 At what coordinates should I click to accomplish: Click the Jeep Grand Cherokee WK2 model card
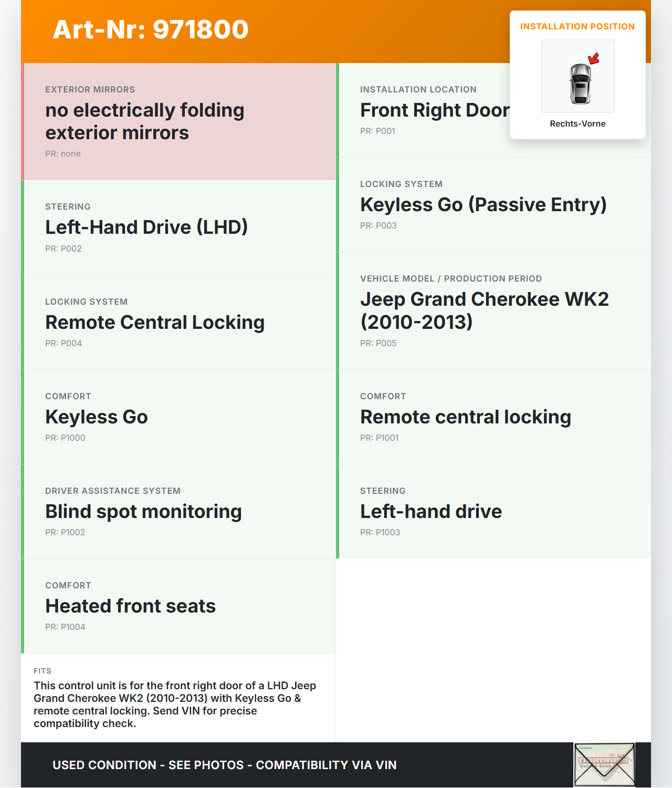click(x=493, y=310)
